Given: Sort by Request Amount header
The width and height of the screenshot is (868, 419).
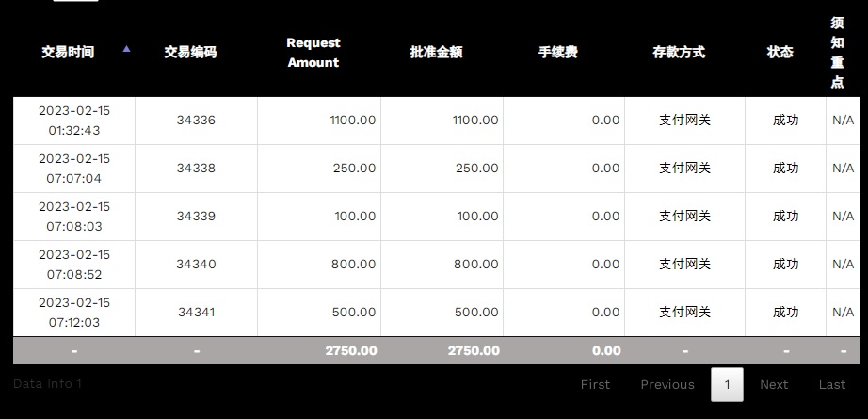Looking at the screenshot, I should (313, 53).
